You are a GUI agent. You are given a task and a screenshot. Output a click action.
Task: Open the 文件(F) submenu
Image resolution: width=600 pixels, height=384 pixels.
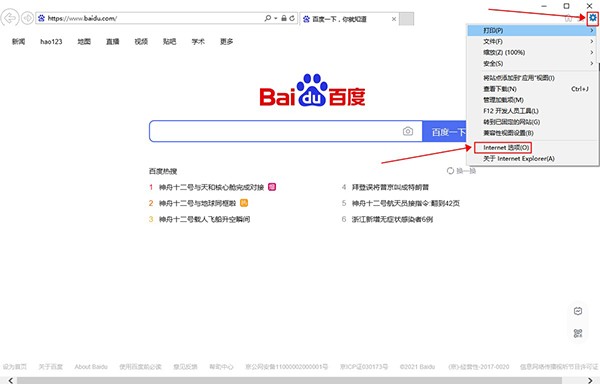pos(532,41)
